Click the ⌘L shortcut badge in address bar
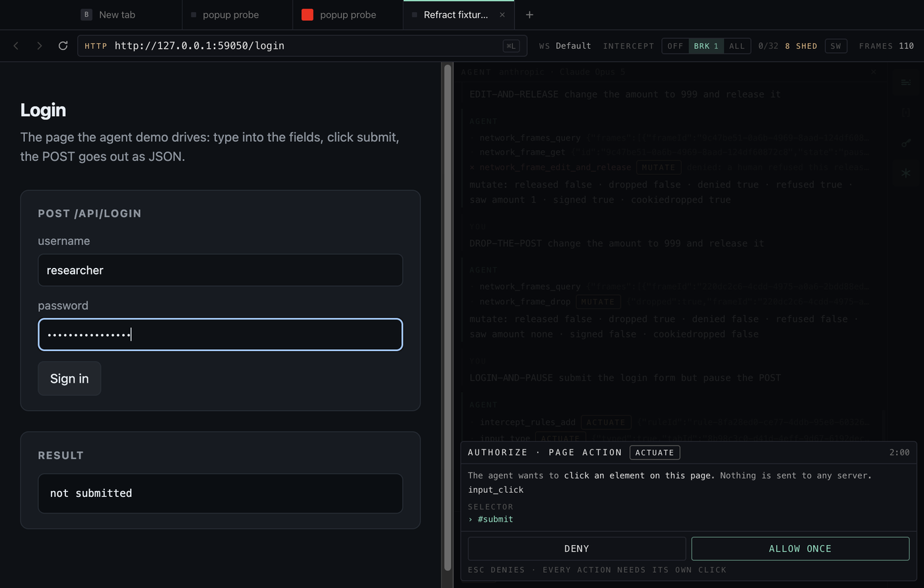Screen dimensions: 924x588 point(511,46)
